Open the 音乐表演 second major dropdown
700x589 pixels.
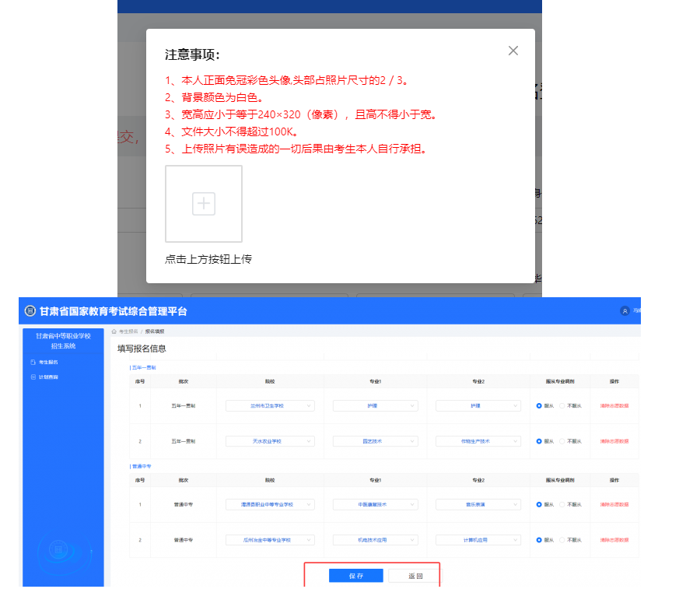point(478,504)
